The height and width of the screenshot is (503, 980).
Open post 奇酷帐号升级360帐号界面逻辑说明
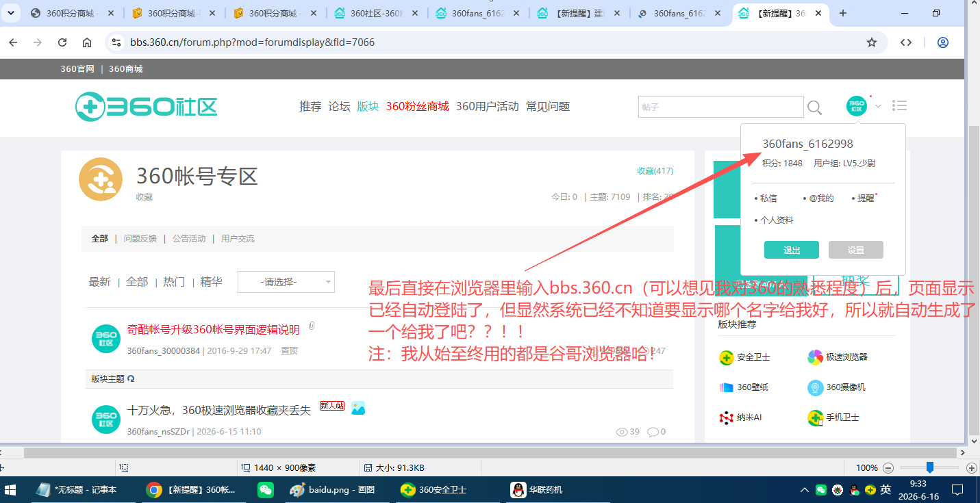pos(214,330)
